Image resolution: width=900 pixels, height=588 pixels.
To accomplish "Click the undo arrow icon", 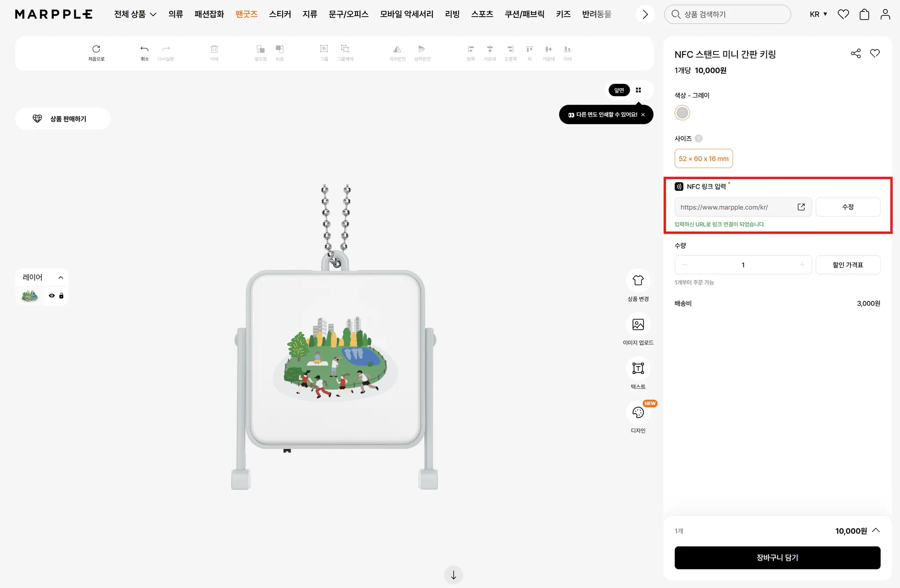I will tap(144, 49).
